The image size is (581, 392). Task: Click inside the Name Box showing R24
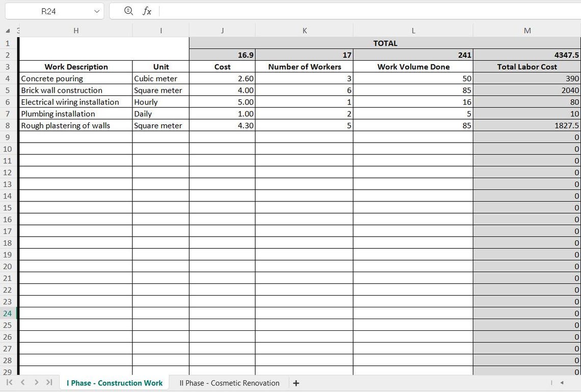point(51,11)
